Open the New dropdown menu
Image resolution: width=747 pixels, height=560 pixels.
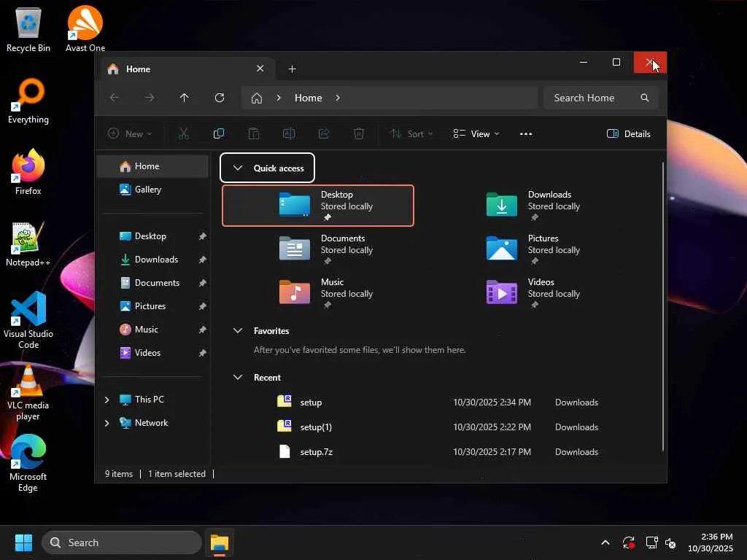pos(130,134)
